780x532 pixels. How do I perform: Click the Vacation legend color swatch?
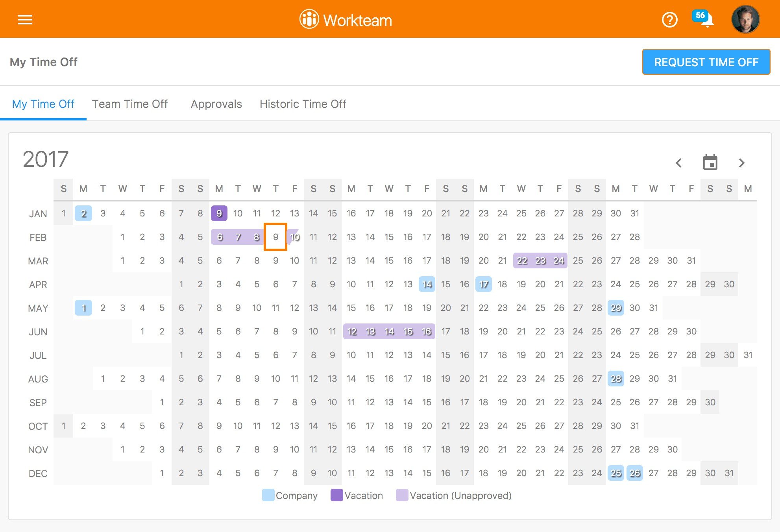coord(337,495)
